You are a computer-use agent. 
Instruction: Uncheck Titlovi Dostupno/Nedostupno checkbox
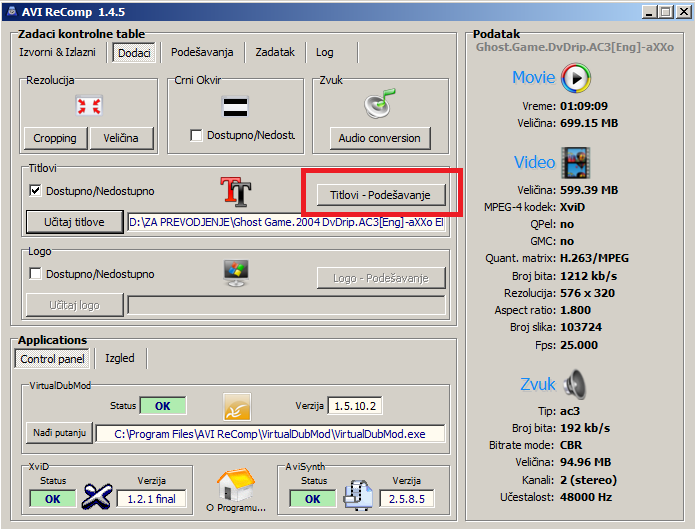tap(35, 191)
